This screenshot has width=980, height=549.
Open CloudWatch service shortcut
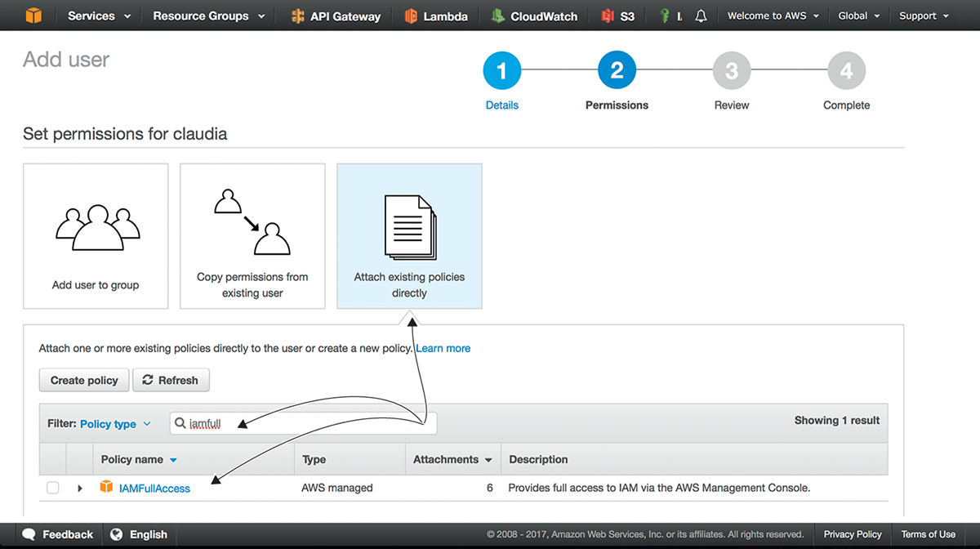point(534,16)
